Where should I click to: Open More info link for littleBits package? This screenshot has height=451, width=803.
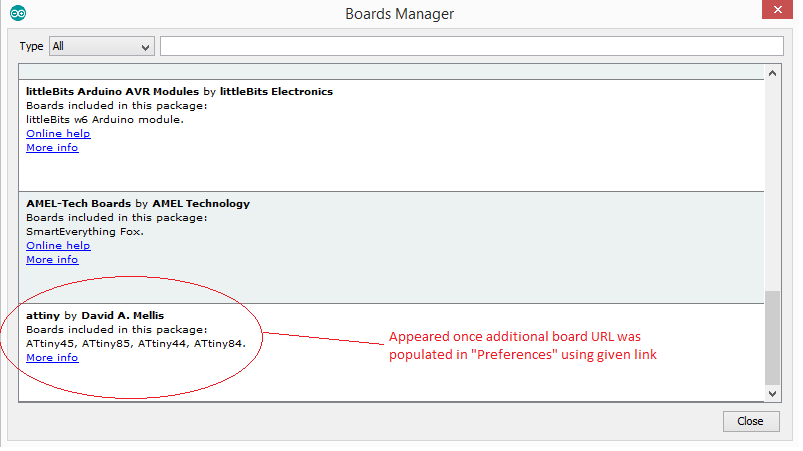(52, 148)
